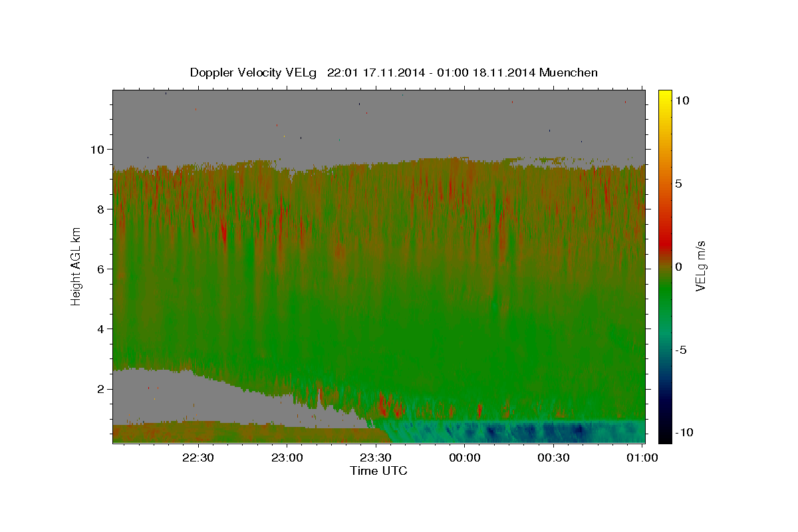The width and height of the screenshot is (798, 532).
Task: Click the '00:00' time axis label
Action: pyautogui.click(x=465, y=458)
